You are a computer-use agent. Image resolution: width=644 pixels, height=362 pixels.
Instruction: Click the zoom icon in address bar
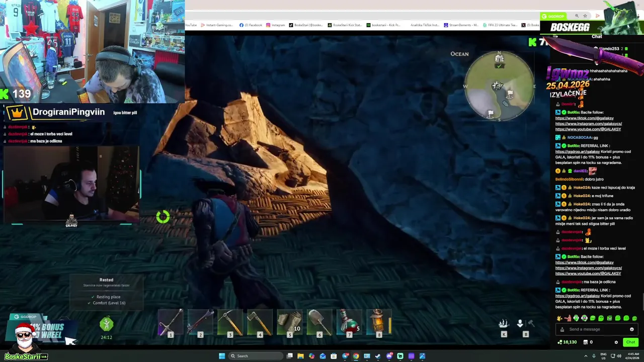click(x=577, y=16)
